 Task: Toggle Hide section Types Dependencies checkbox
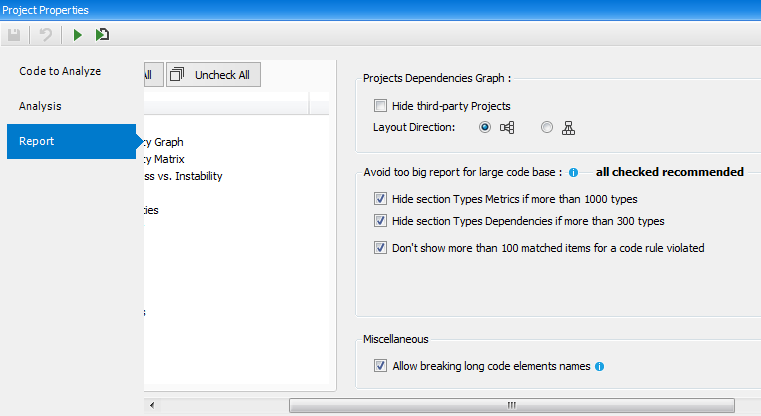pyautogui.click(x=380, y=221)
